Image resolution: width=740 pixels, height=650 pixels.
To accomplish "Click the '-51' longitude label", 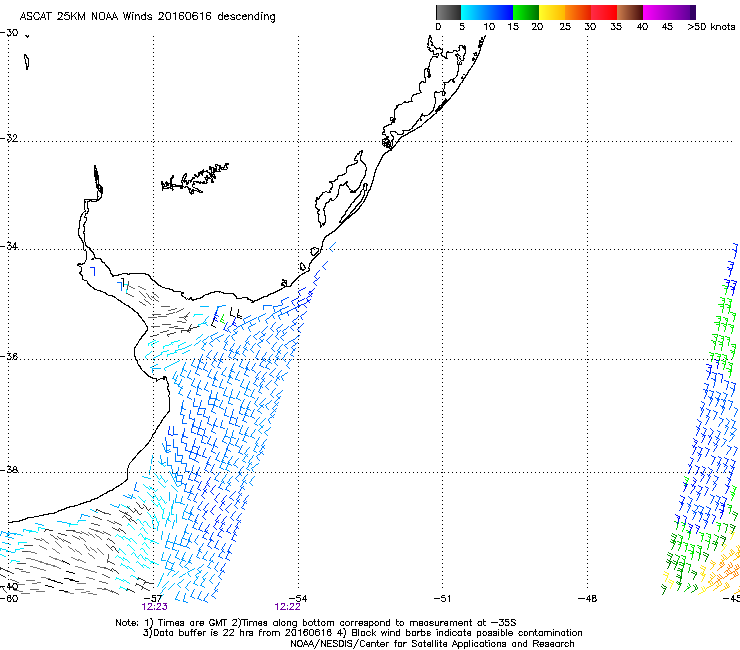I will pos(442,598).
